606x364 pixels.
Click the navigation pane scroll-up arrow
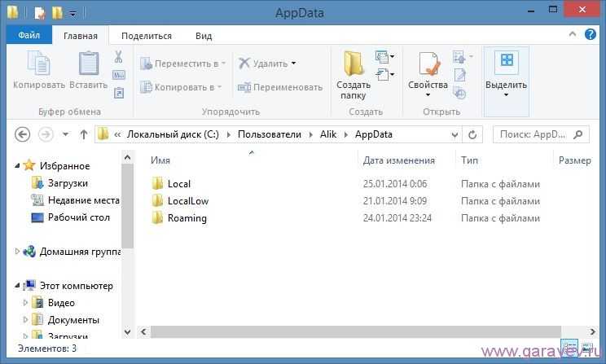(127, 158)
